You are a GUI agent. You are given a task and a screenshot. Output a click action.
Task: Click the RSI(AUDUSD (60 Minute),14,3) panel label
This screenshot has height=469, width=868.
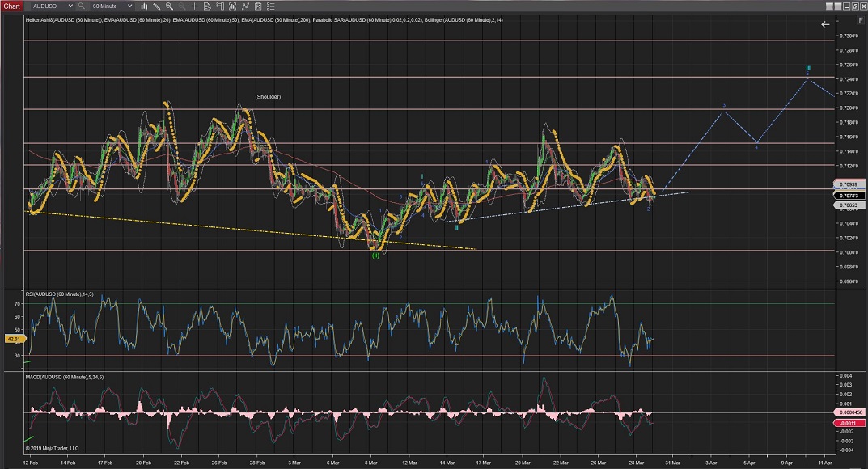click(59, 294)
